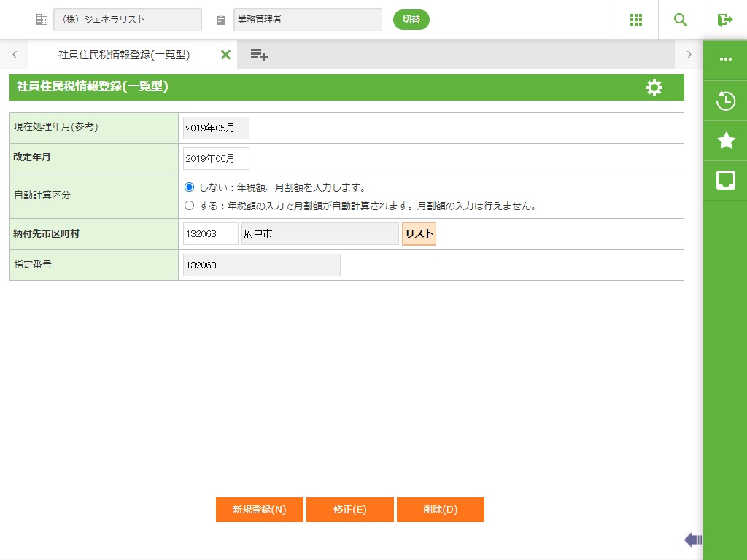Collapse side panel with purple arrow
The height and width of the screenshot is (560, 747).
pyautogui.click(x=692, y=540)
